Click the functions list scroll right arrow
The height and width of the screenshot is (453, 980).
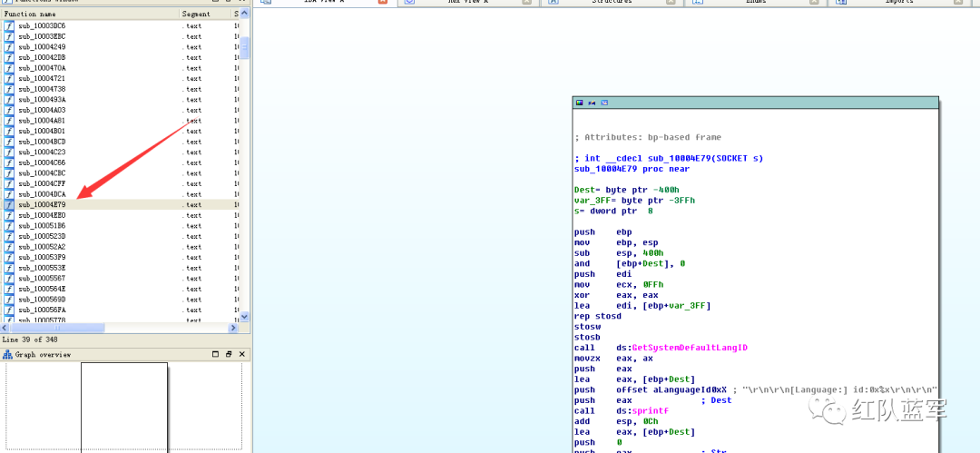point(234,328)
